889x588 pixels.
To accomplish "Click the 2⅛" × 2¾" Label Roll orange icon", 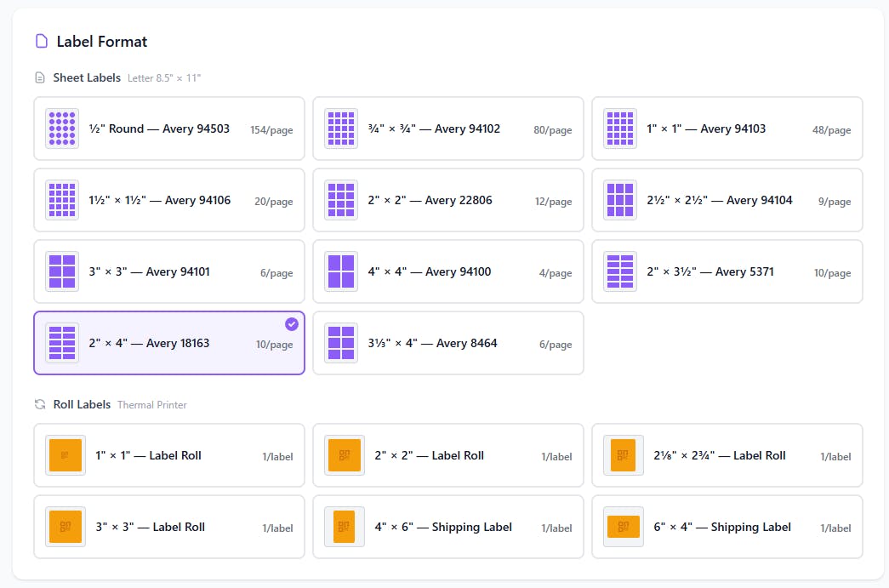I will click(623, 455).
